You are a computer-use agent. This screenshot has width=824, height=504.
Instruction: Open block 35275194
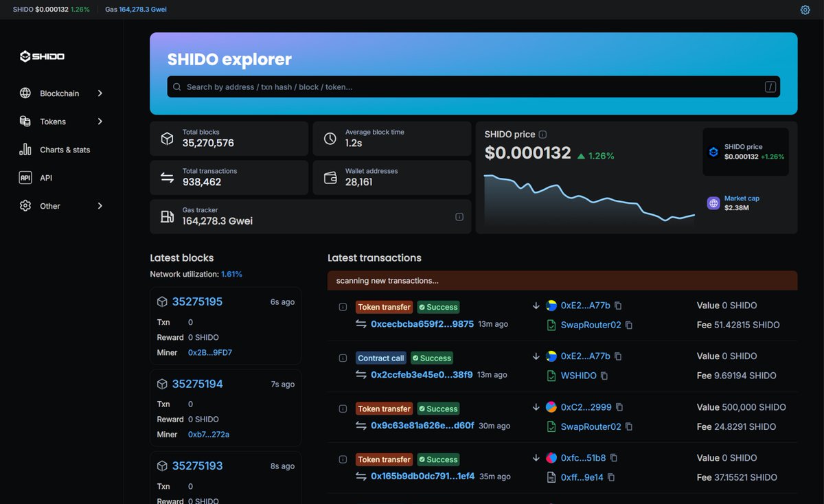197,384
